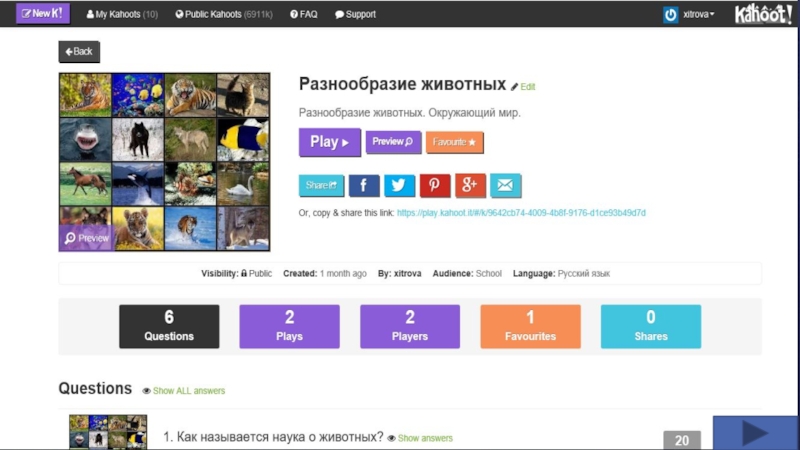Show answers for question 1

[x=424, y=438]
